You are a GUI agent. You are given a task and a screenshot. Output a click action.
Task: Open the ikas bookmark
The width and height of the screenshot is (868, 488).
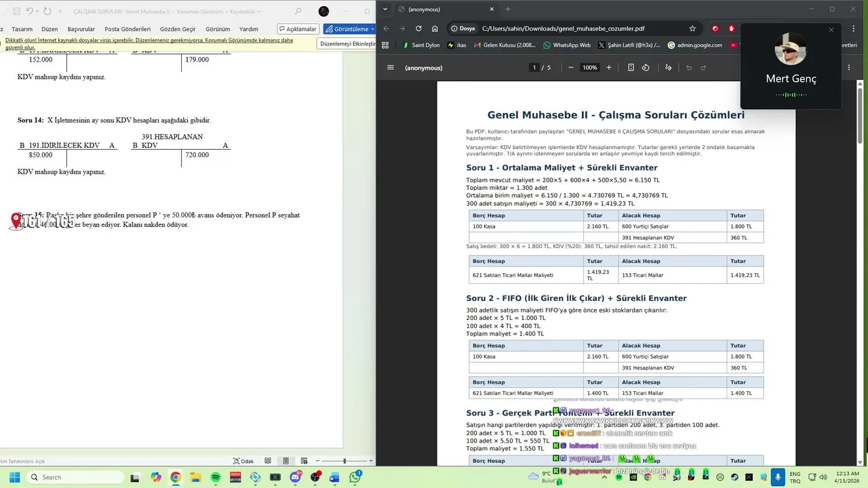pos(456,45)
